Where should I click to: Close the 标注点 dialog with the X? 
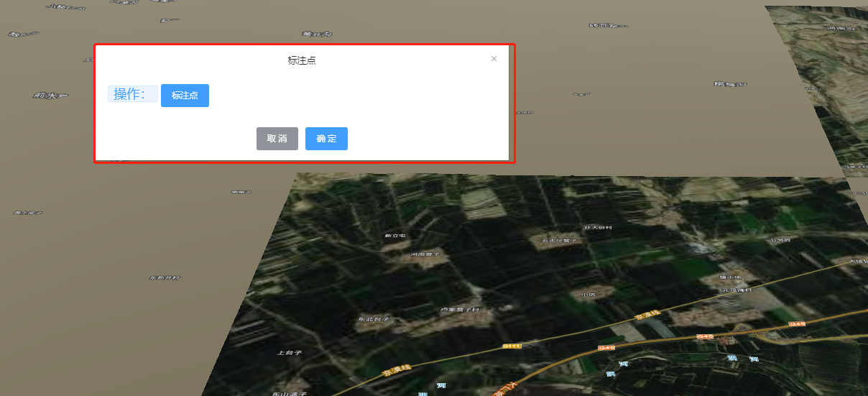494,59
